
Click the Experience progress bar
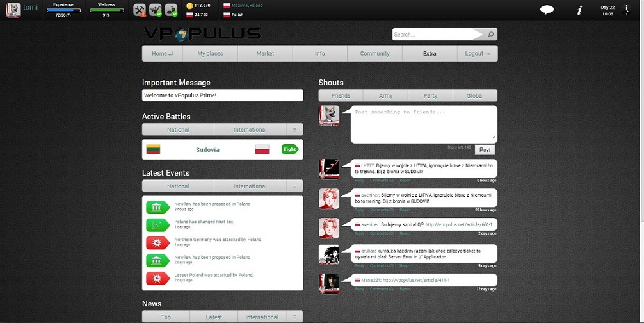point(63,10)
